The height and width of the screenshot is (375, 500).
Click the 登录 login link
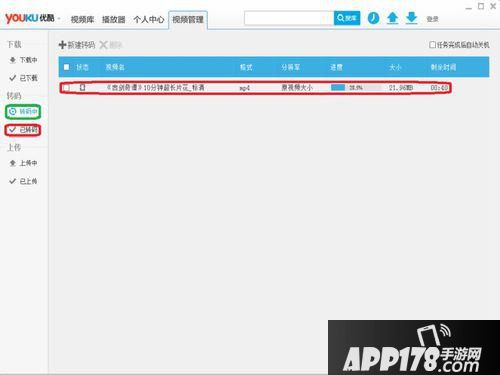(432, 19)
